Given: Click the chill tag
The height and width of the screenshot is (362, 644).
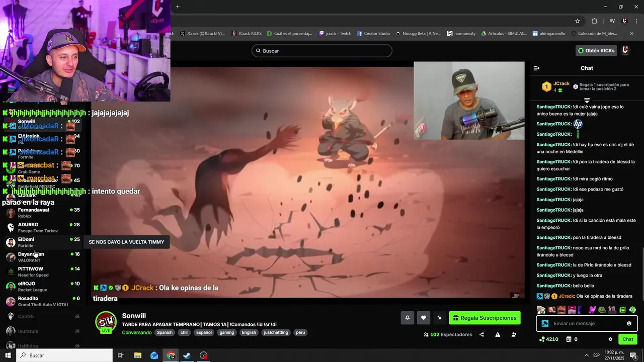Looking at the screenshot, I should click(184, 332).
